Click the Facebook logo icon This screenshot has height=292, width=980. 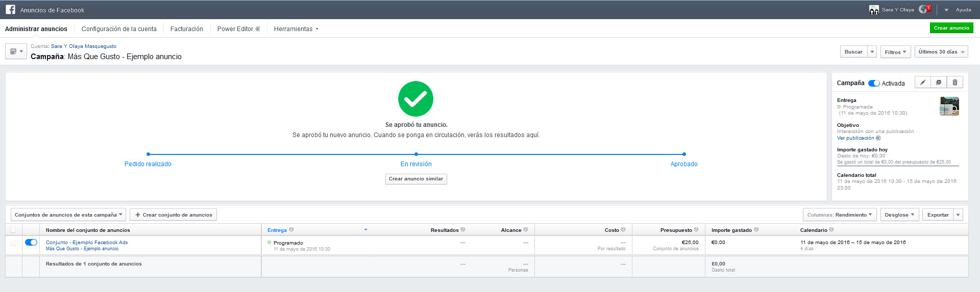click(x=10, y=10)
